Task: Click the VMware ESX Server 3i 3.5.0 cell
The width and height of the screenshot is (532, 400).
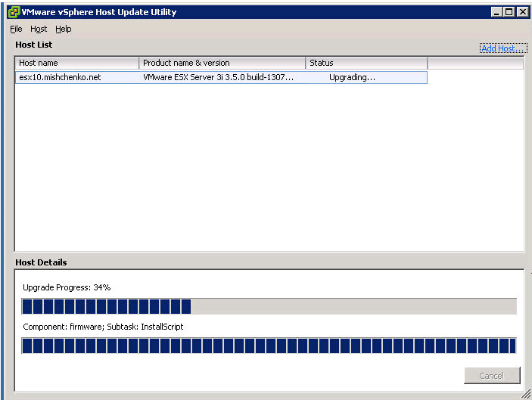Action: pos(218,77)
